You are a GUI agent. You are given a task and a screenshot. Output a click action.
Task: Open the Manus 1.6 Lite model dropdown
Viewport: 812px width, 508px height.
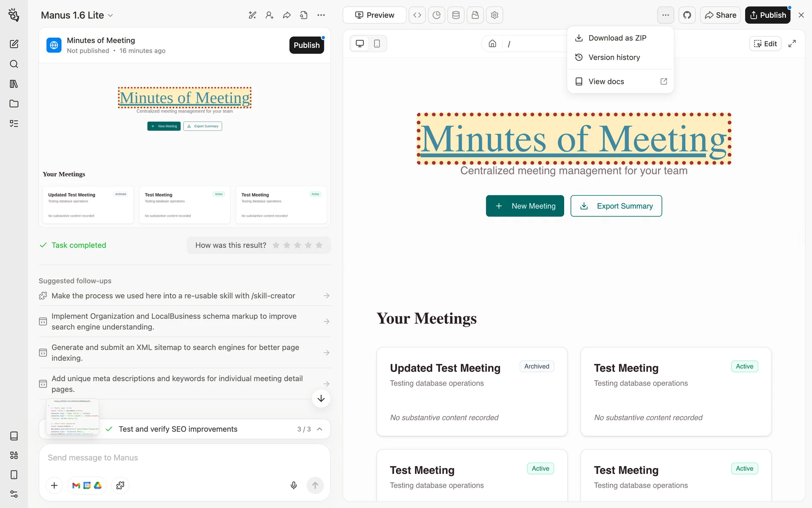click(x=77, y=15)
